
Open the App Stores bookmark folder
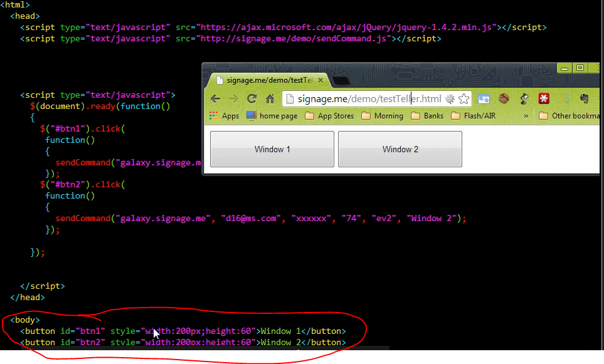[329, 116]
